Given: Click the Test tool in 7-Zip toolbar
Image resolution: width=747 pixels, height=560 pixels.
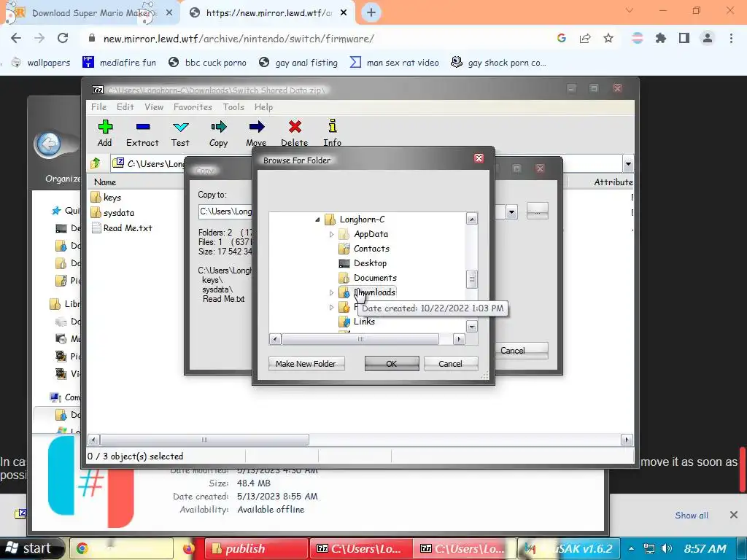Looking at the screenshot, I should 181,133.
